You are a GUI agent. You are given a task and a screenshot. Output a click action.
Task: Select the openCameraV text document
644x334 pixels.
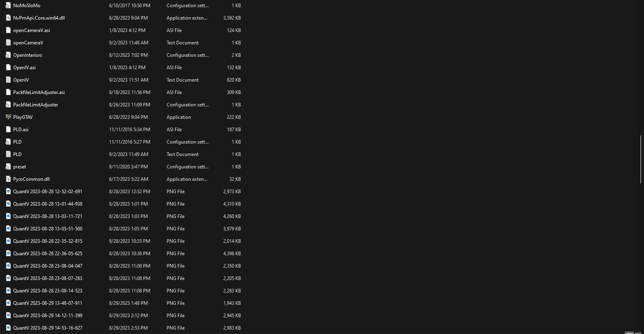pos(28,43)
